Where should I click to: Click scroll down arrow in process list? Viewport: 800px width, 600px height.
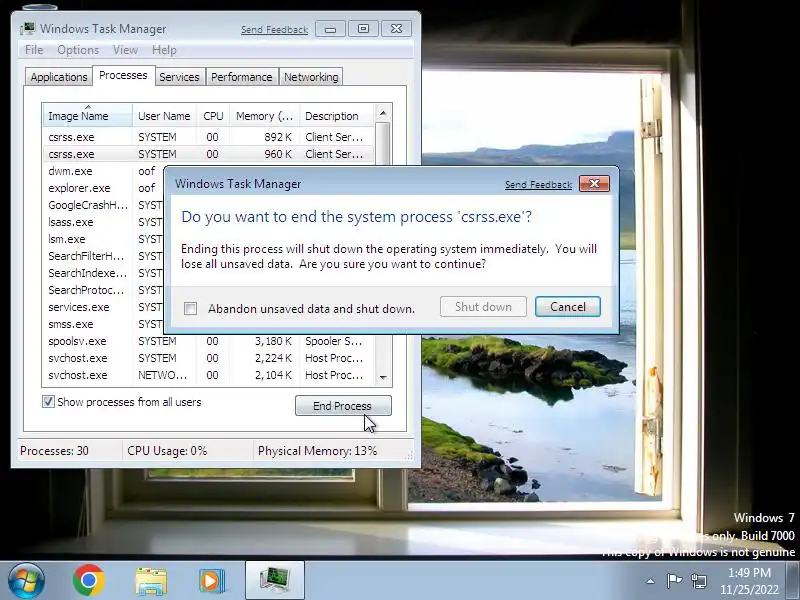pos(383,378)
